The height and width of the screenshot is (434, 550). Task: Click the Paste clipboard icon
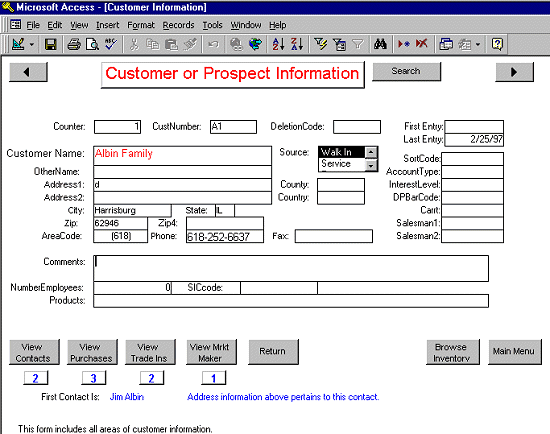tap(171, 45)
